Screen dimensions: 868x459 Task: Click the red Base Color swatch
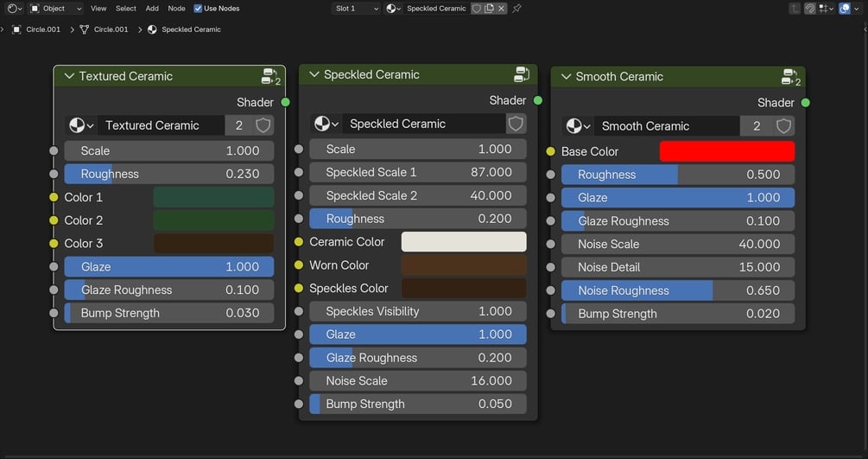[x=726, y=151]
